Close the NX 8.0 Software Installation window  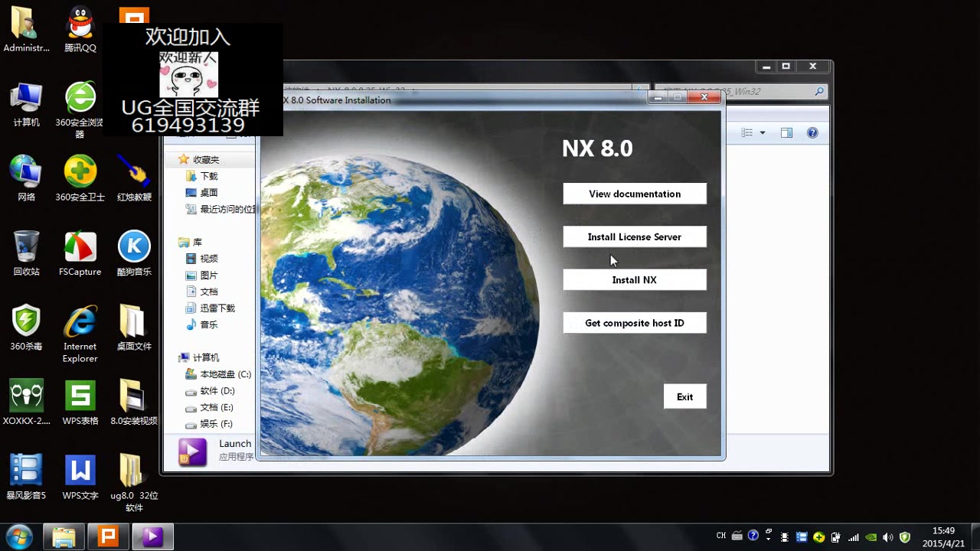pyautogui.click(x=704, y=97)
